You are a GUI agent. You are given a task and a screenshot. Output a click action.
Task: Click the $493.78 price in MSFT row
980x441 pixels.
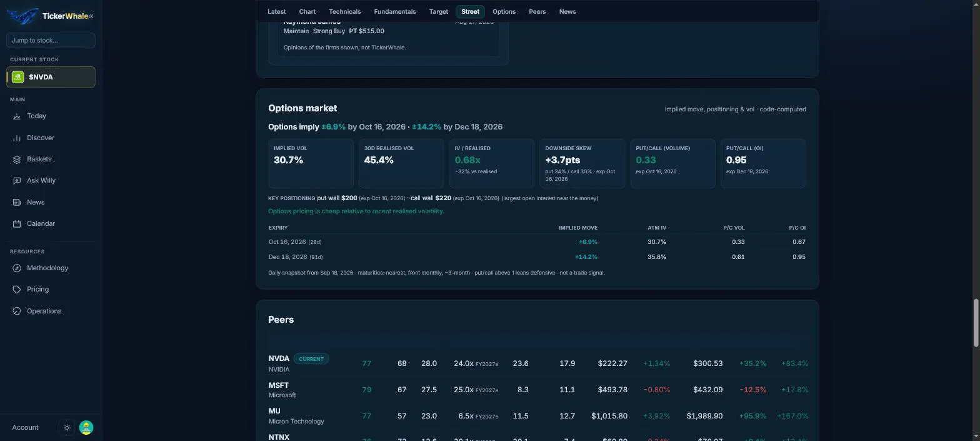[612, 390]
